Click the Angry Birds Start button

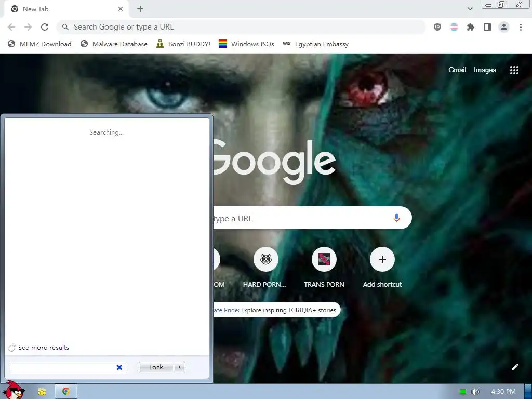pyautogui.click(x=14, y=390)
